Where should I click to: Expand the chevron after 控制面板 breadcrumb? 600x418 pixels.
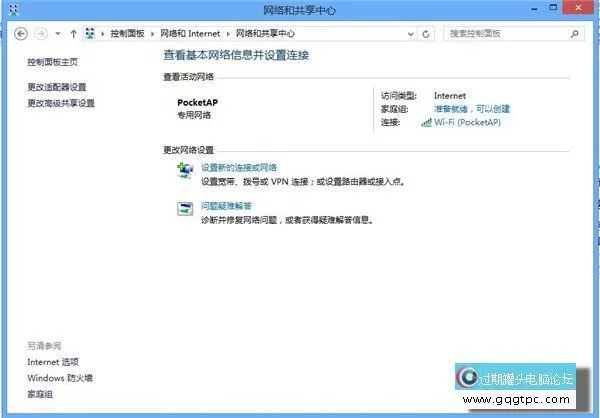click(x=152, y=34)
